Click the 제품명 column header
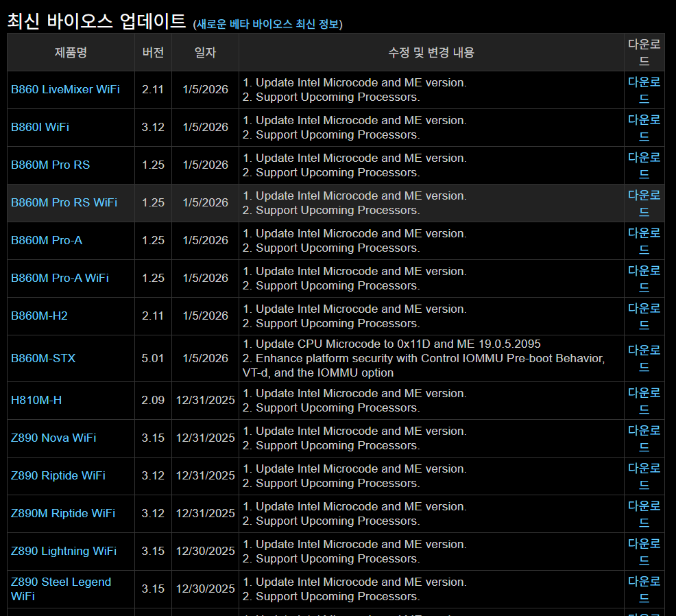Image resolution: width=676 pixels, height=616 pixels. point(71,53)
